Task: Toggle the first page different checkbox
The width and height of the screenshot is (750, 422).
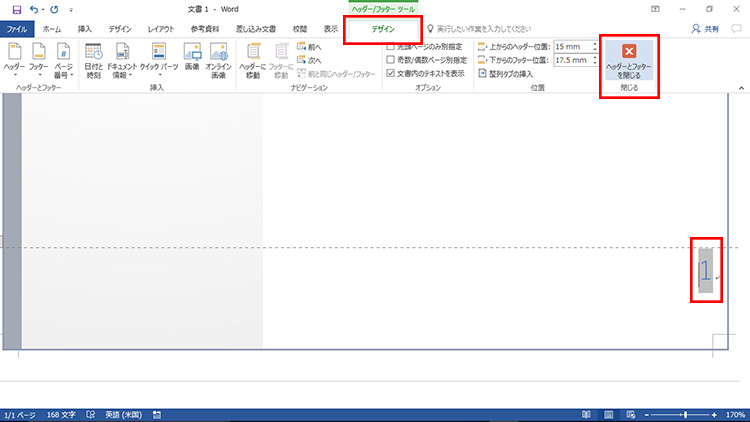Action: pyautogui.click(x=390, y=47)
